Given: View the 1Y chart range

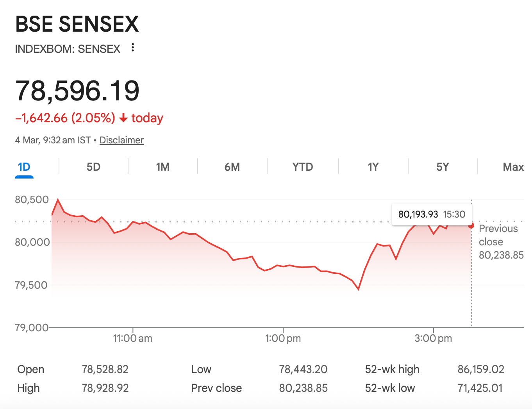Looking at the screenshot, I should [373, 167].
